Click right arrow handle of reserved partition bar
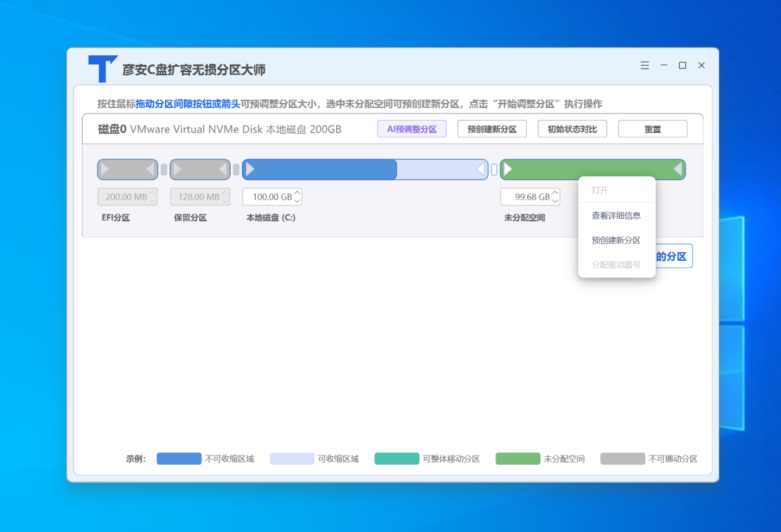781x532 pixels. pyautogui.click(x=223, y=169)
